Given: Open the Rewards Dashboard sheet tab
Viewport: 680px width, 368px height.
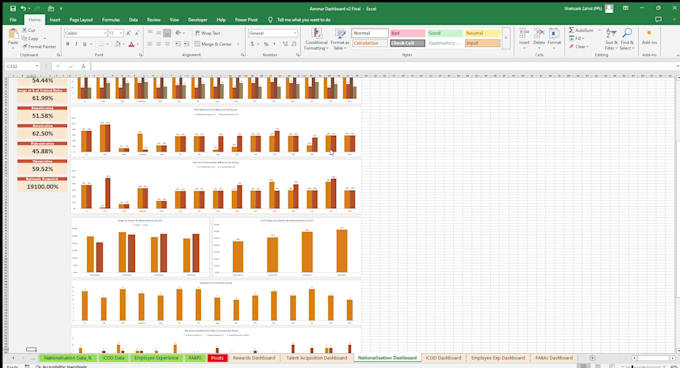Looking at the screenshot, I should [254, 358].
